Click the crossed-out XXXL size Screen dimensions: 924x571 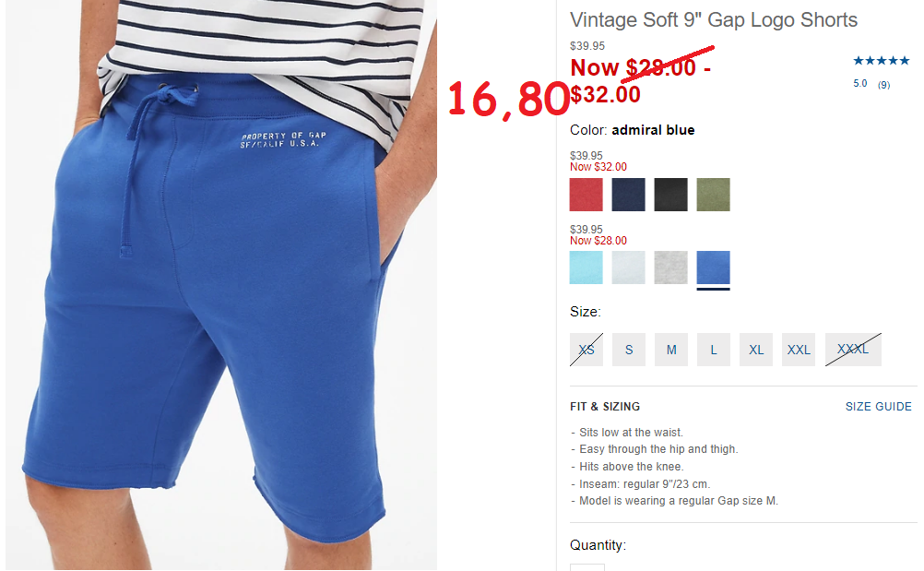pos(853,350)
